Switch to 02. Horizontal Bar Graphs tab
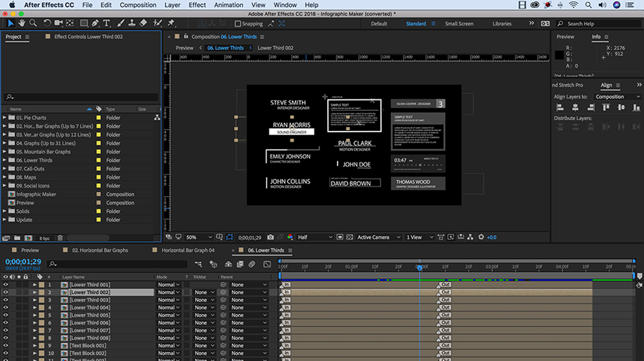 click(100, 250)
